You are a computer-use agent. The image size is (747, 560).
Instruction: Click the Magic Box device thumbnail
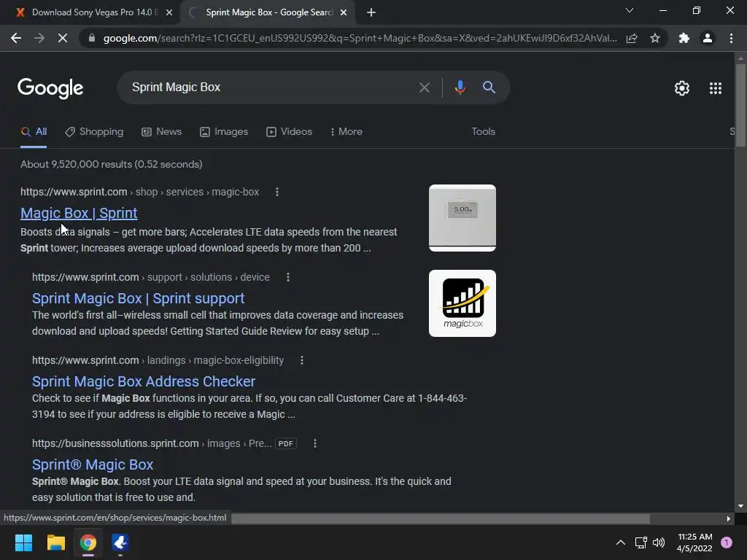click(x=462, y=218)
